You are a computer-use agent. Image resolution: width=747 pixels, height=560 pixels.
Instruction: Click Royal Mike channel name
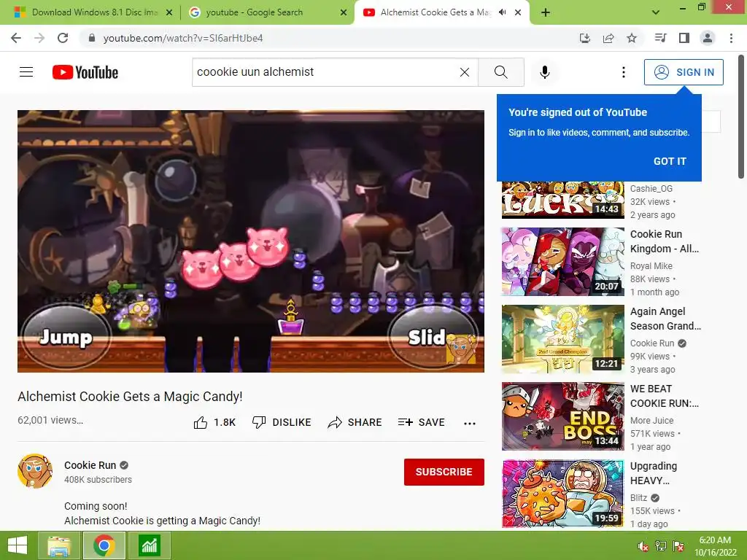point(651,265)
